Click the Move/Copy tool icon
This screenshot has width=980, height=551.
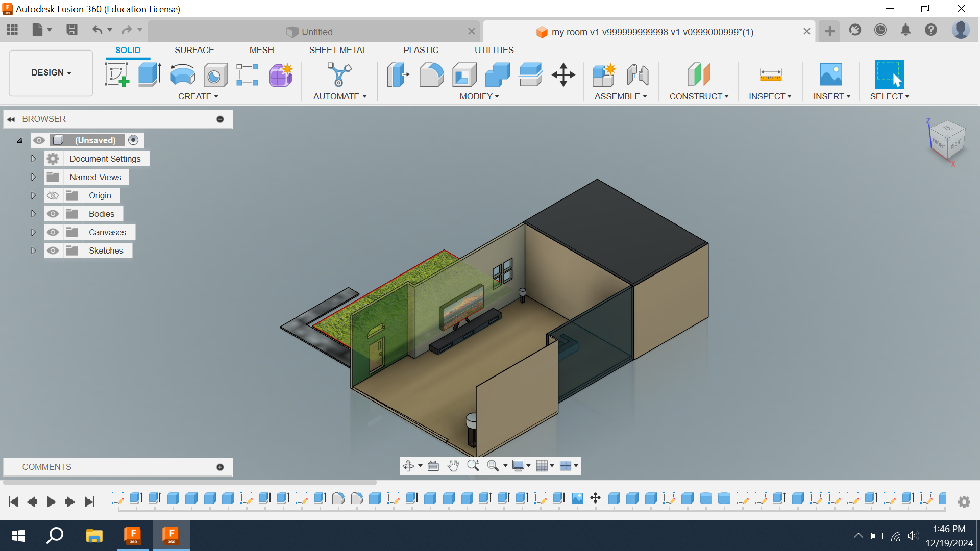(x=563, y=74)
